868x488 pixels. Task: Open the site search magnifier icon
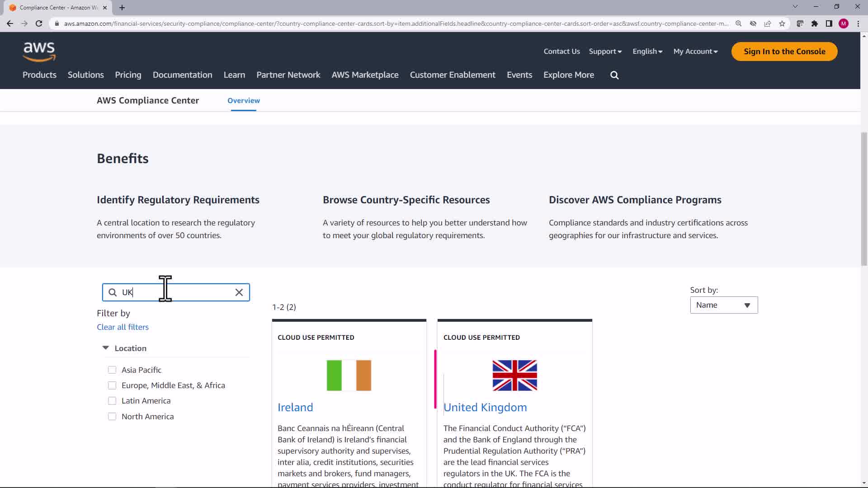tap(614, 75)
